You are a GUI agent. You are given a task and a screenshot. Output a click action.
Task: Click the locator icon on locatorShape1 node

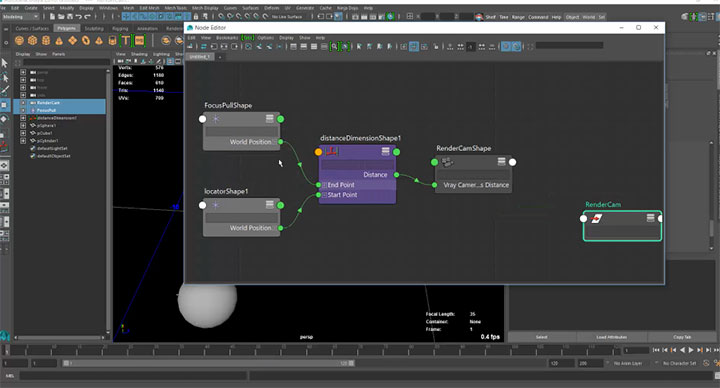[215, 205]
